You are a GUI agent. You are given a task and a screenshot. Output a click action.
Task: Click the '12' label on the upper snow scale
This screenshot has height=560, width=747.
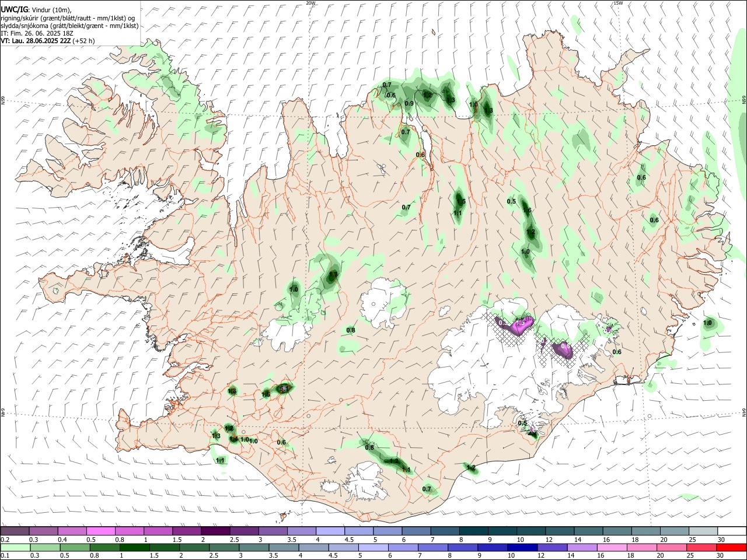pyautogui.click(x=550, y=540)
